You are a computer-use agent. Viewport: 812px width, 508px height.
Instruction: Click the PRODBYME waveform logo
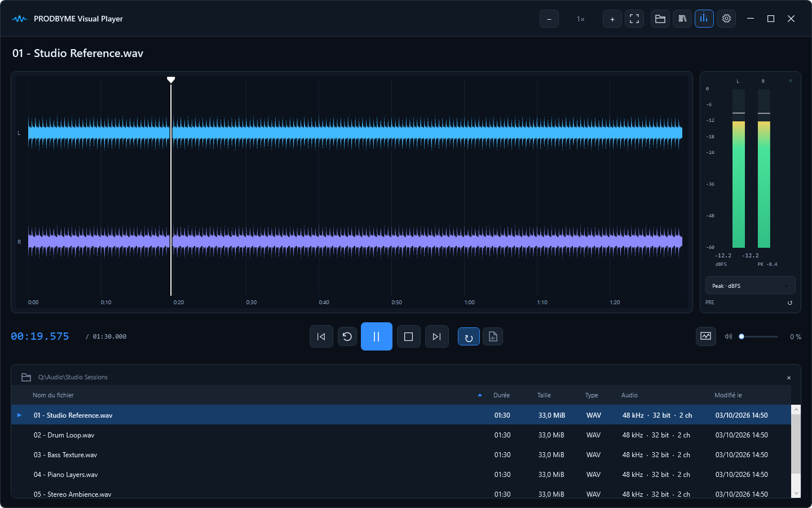(19, 19)
